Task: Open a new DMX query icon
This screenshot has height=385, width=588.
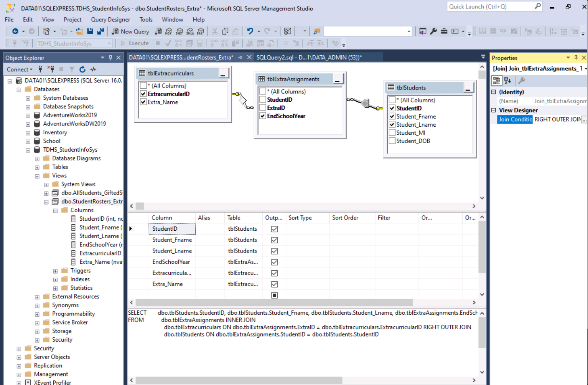Action: pyautogui.click(x=180, y=31)
